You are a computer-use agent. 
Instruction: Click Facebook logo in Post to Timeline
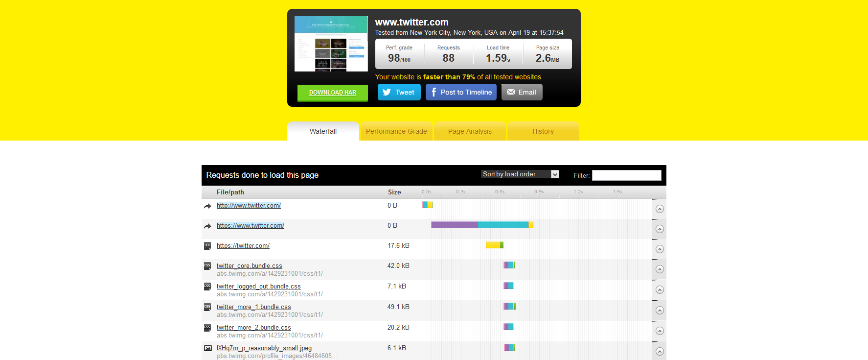click(x=434, y=92)
